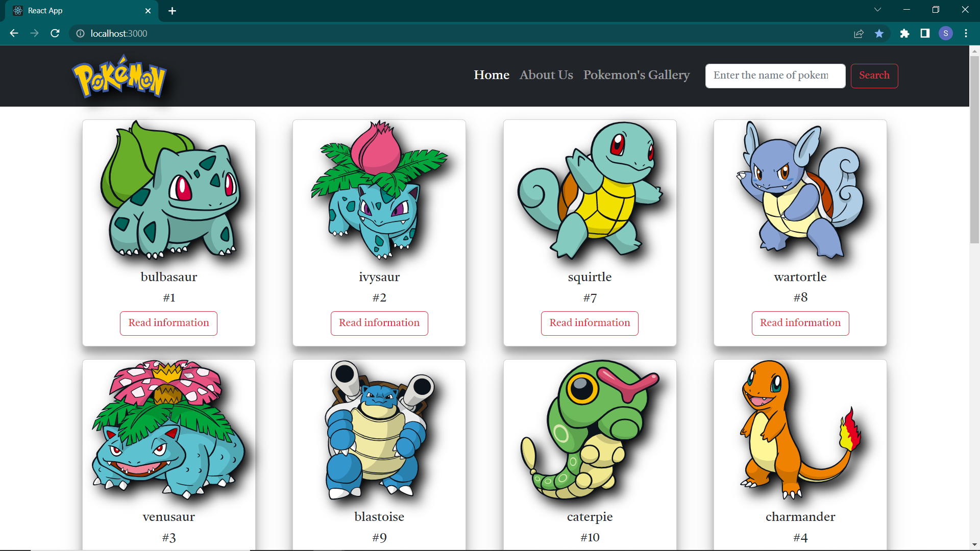Navigate to the About Us page
Image resolution: width=980 pixels, height=551 pixels.
(x=546, y=75)
